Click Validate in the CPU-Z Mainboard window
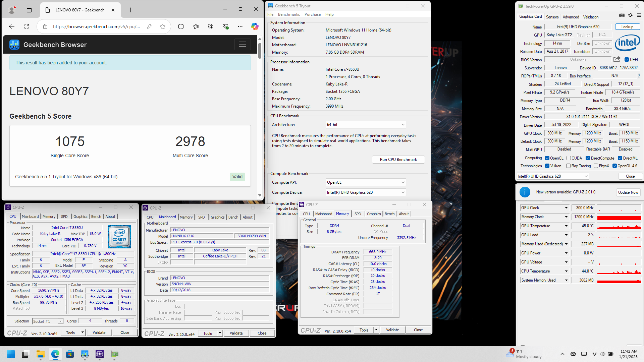This screenshot has width=644, height=362. click(236, 333)
